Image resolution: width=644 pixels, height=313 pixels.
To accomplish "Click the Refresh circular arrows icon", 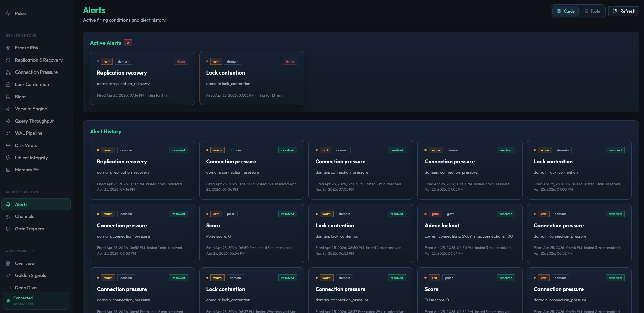I will point(615,11).
